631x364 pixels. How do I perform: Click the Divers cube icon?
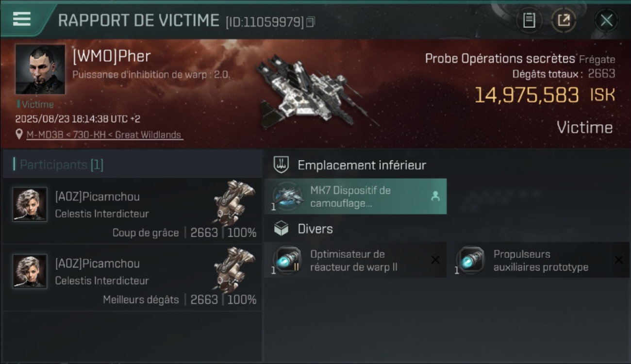click(x=282, y=229)
